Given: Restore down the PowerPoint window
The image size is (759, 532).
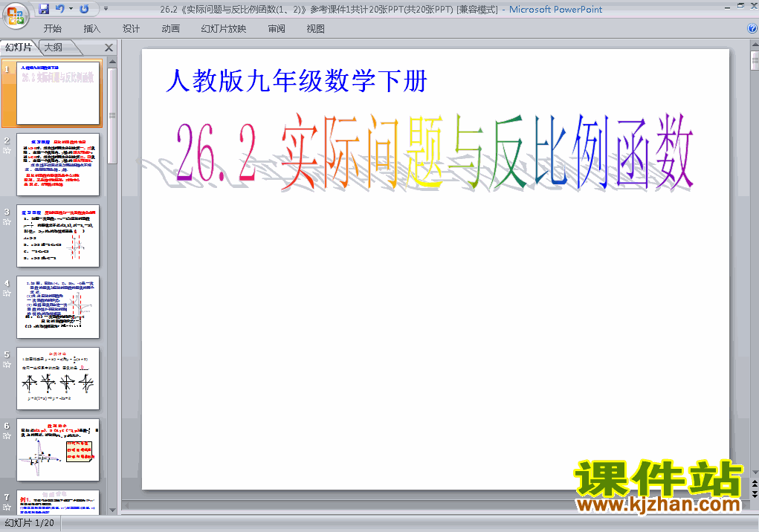Looking at the screenshot, I should click(740, 6).
